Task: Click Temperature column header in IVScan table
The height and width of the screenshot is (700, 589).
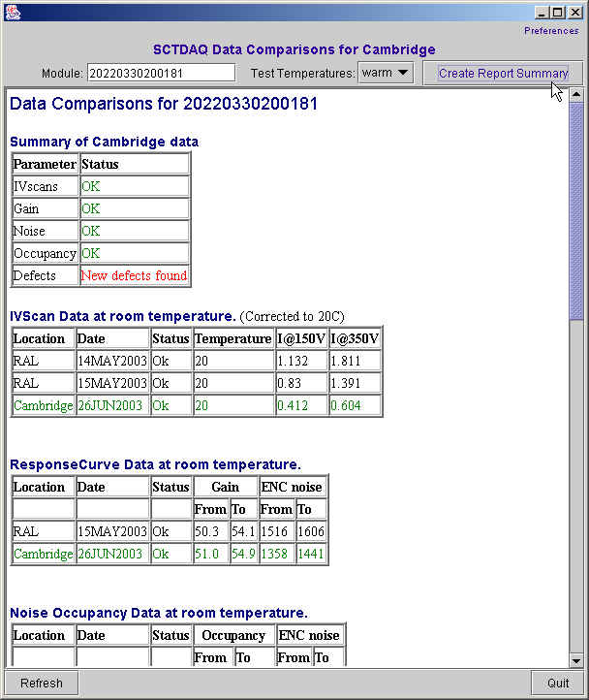Action: pos(233,338)
